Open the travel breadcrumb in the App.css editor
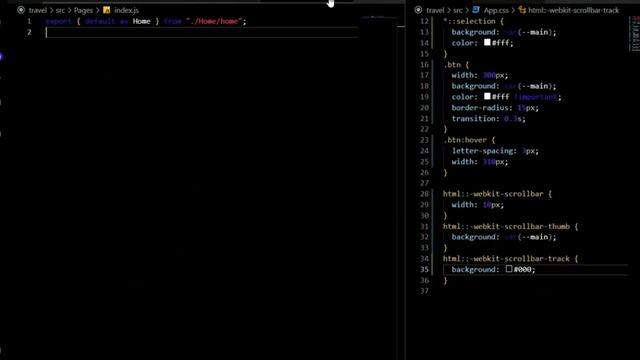The width and height of the screenshot is (640, 360). click(435, 10)
